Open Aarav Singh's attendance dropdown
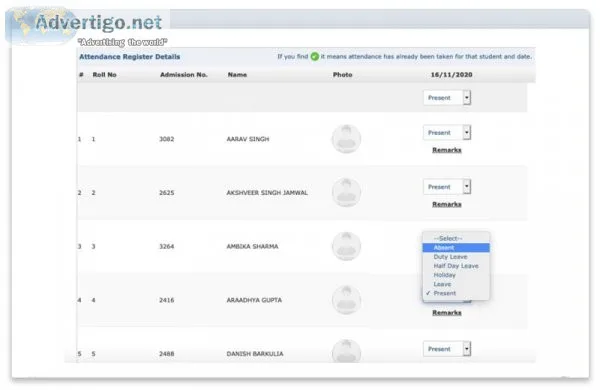Viewport: 600px width, 390px height. [447, 132]
